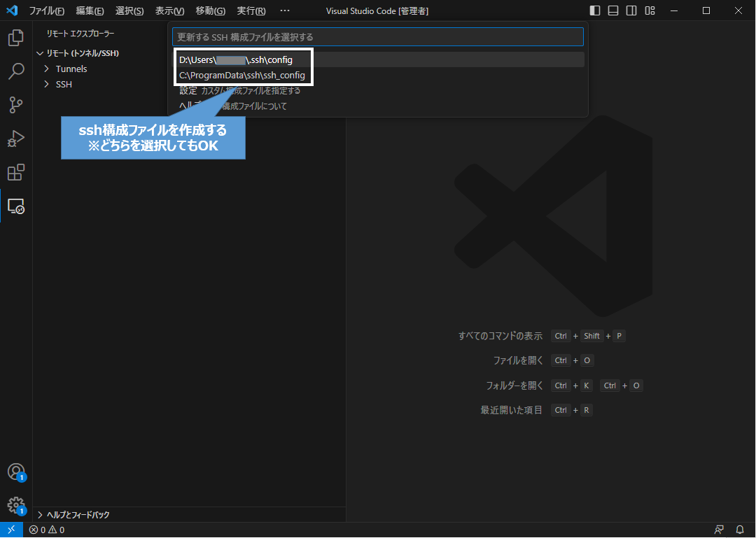Image resolution: width=756 pixels, height=538 pixels.
Task: Open notifications via the bell icon
Action: (740, 530)
